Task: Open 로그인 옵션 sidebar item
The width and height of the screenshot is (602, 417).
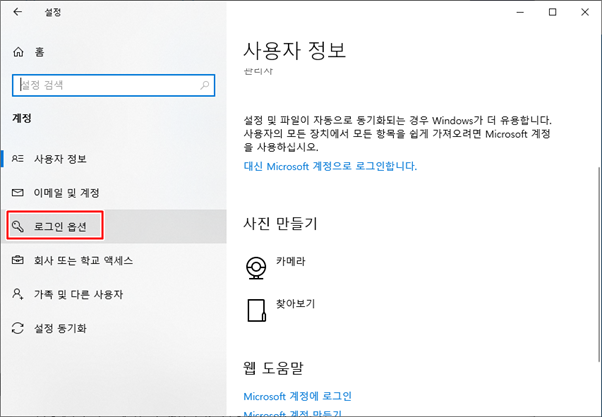Action: [113, 227]
